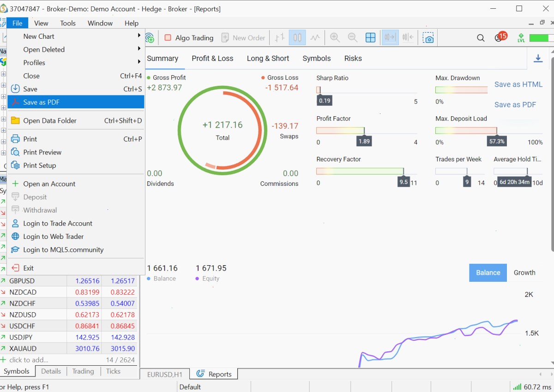Choose Login to MQL5.community entry

(76, 249)
